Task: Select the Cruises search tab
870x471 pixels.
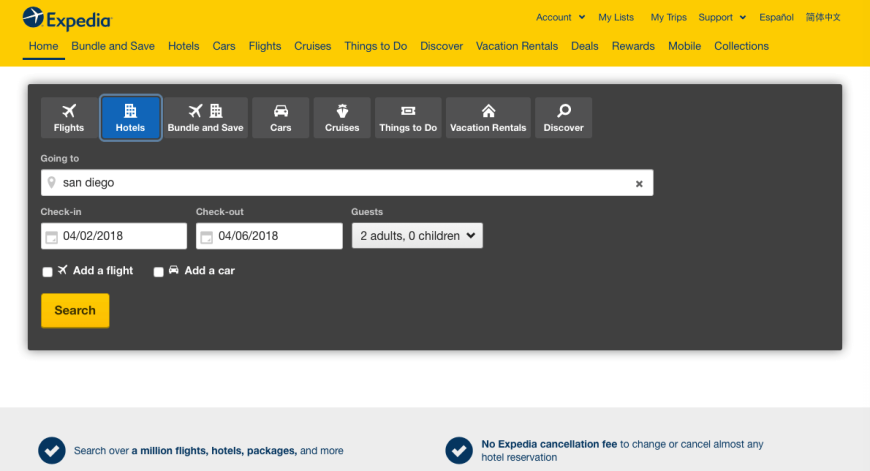Action: pos(342,118)
